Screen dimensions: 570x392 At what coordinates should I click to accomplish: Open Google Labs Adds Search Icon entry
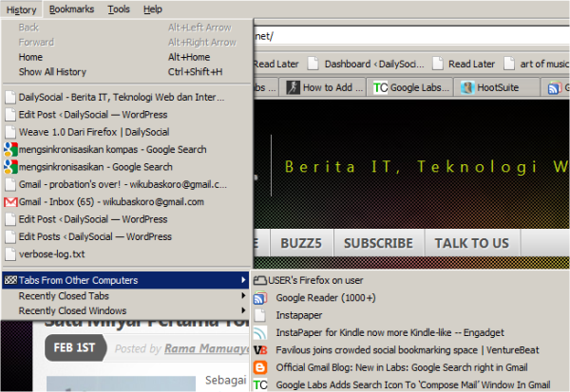coord(410,384)
